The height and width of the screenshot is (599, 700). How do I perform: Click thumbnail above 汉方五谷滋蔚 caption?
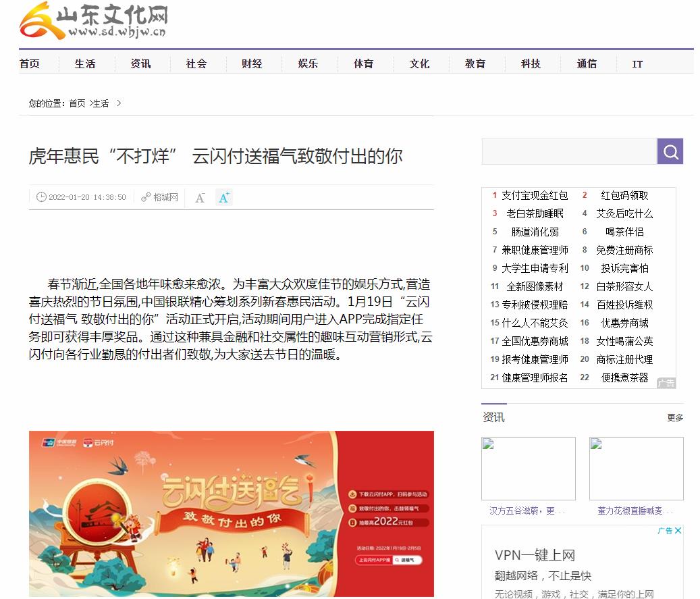coord(529,469)
